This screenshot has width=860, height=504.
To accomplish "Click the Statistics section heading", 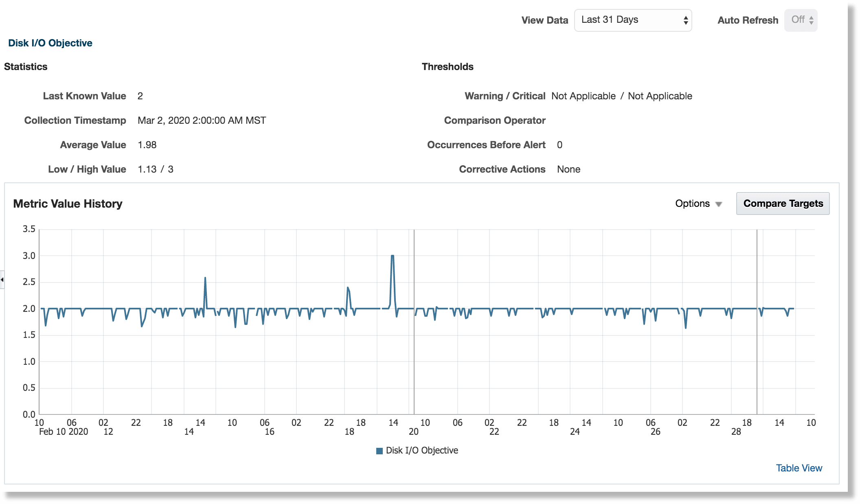I will click(x=26, y=66).
